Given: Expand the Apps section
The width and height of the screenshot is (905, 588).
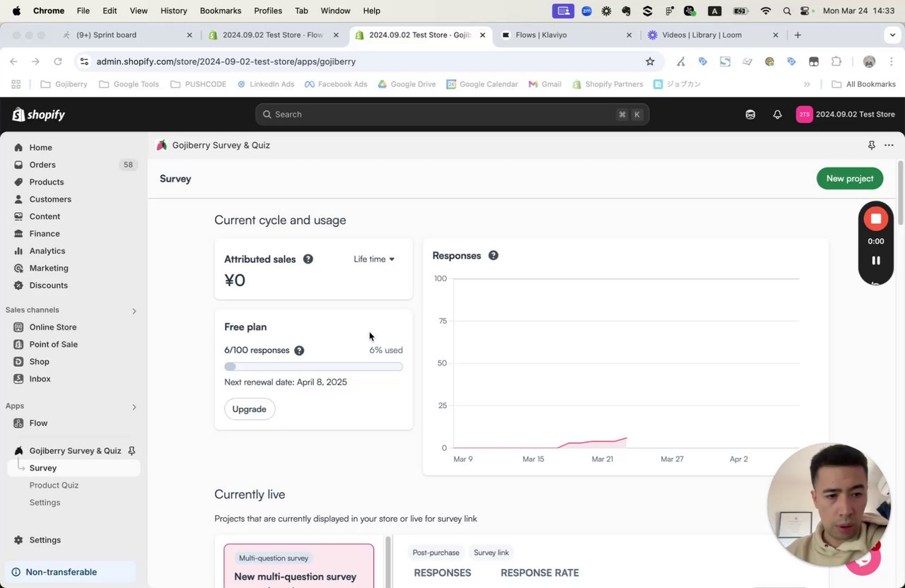Looking at the screenshot, I should pos(134,407).
